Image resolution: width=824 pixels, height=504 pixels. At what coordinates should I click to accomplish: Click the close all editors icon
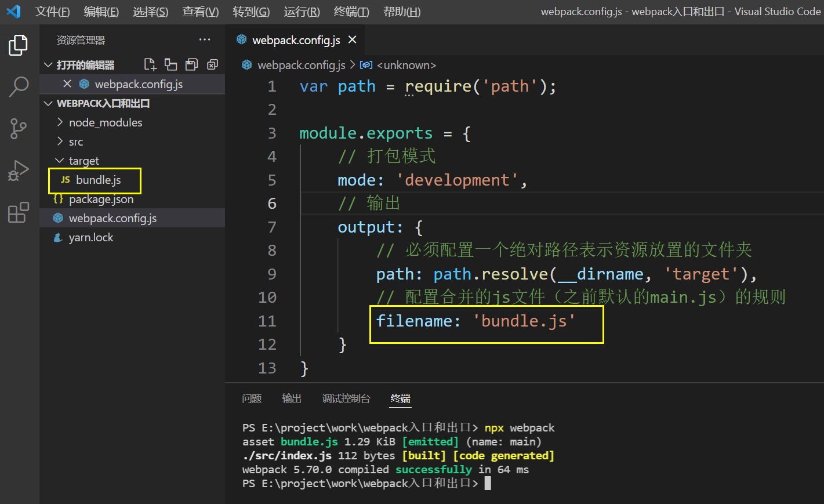coord(213,64)
